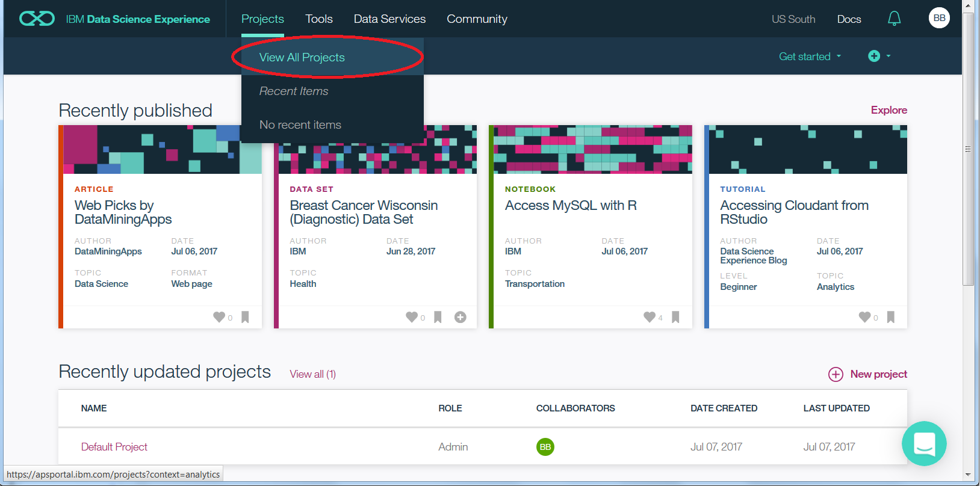
Task: Add Breast Cancer data set with plus icon
Action: tap(461, 317)
